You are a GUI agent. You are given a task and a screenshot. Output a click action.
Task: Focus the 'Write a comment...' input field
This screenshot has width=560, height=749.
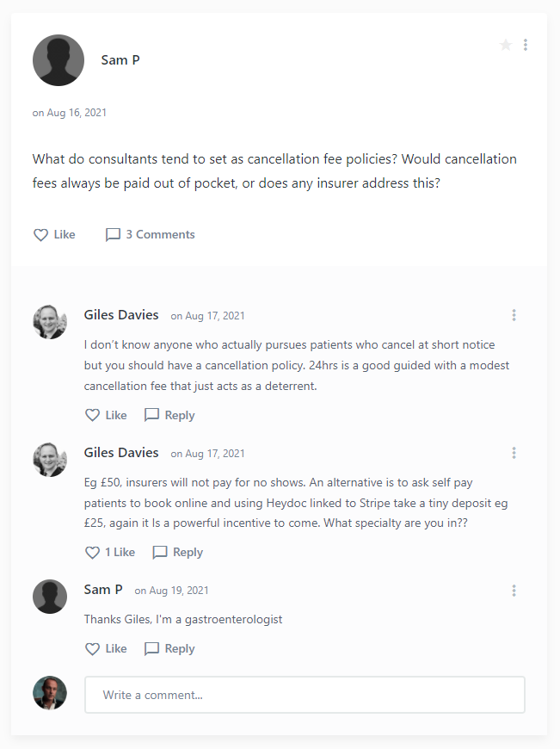[x=305, y=695]
